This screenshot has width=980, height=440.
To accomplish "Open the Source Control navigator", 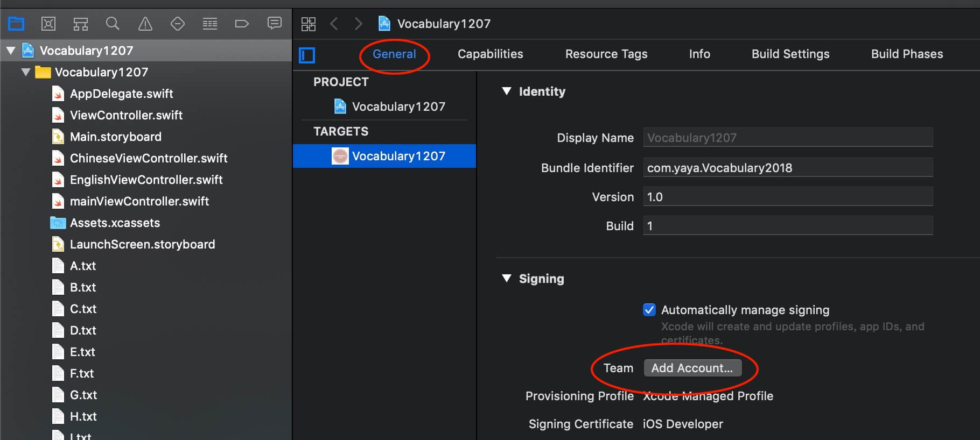I will pos(48,24).
